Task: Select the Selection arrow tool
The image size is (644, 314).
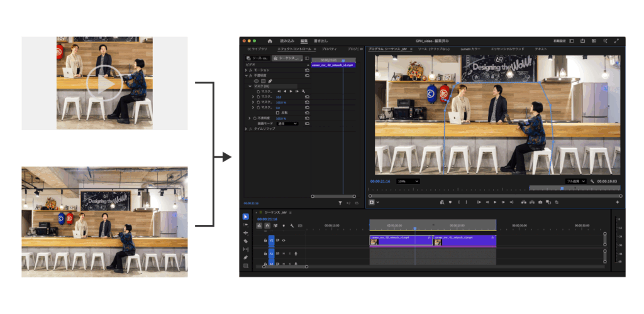Action: click(x=246, y=217)
